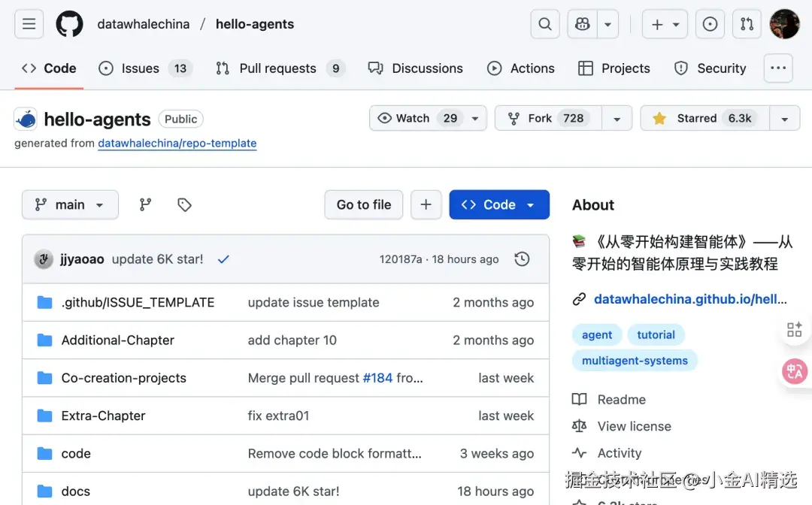The width and height of the screenshot is (812, 505).
Task: Open pull request #184 link
Action: pyautogui.click(x=377, y=378)
